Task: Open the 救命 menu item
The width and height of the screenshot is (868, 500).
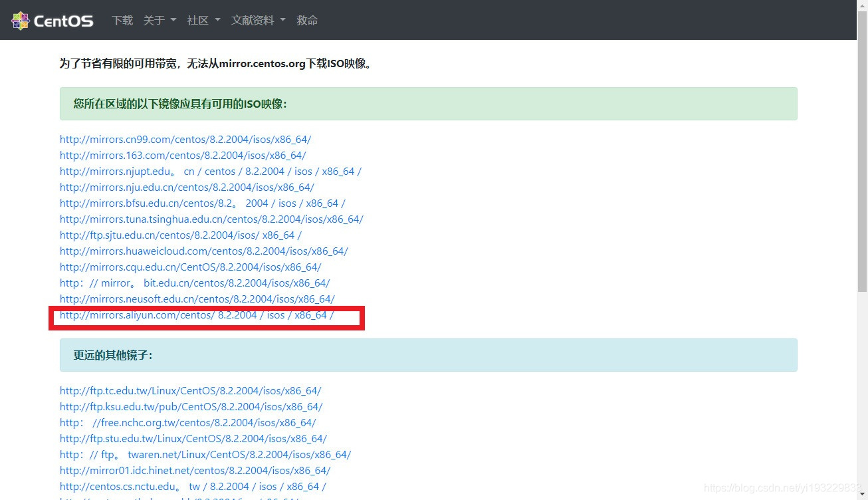Action: tap(307, 21)
